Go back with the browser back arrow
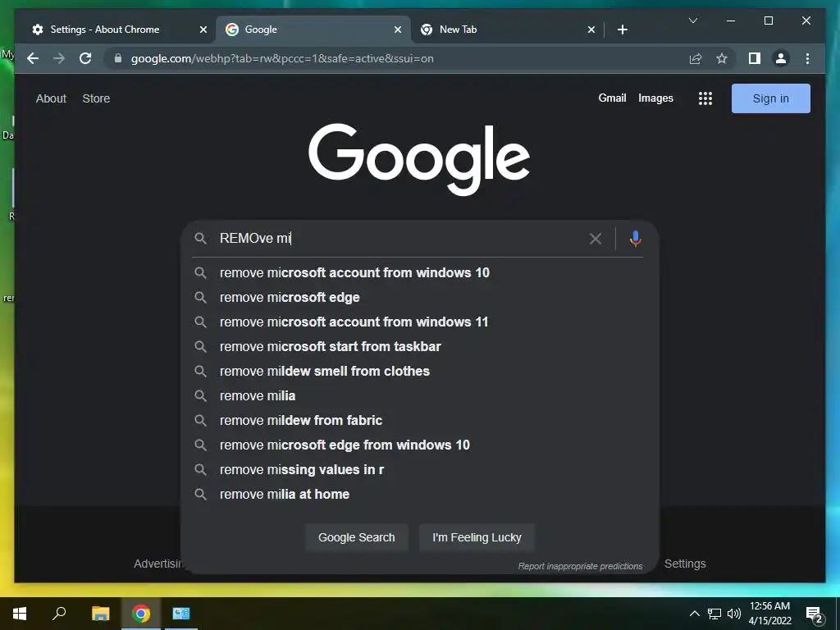This screenshot has height=630, width=840. tap(33, 58)
